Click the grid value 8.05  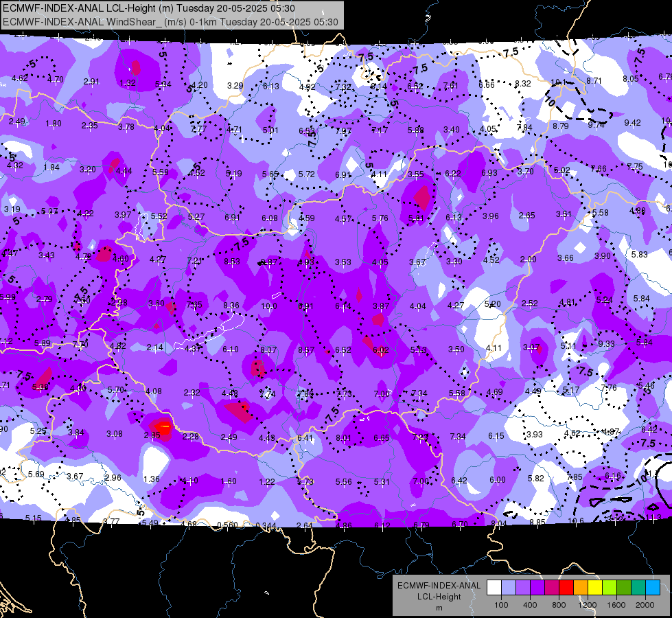tap(631, 79)
